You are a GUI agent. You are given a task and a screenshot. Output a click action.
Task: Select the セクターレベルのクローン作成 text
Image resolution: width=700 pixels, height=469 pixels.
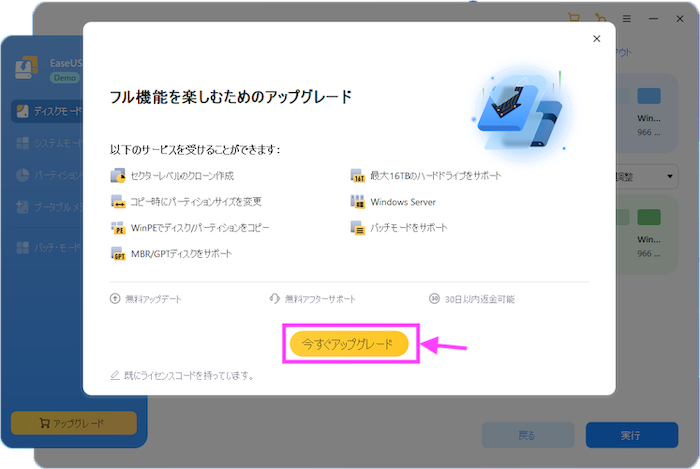(x=182, y=176)
